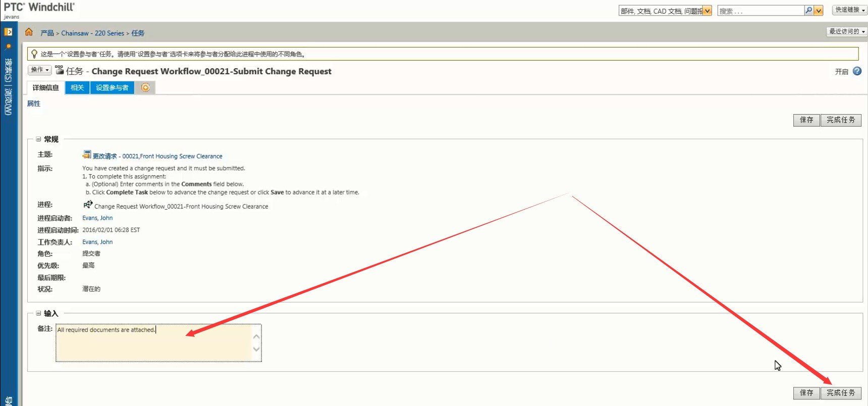
Task: Open the 产品 breadcrumb link
Action: pyautogui.click(x=47, y=33)
